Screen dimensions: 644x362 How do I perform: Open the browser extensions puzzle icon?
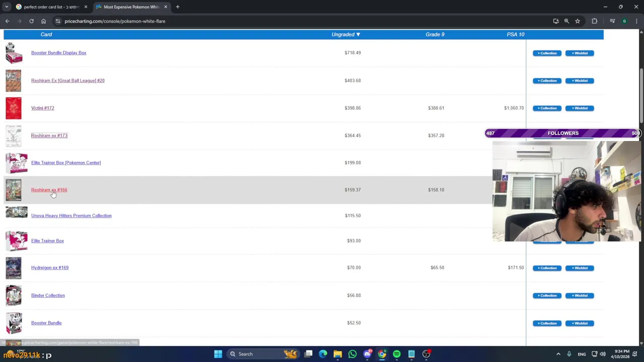pos(595,21)
